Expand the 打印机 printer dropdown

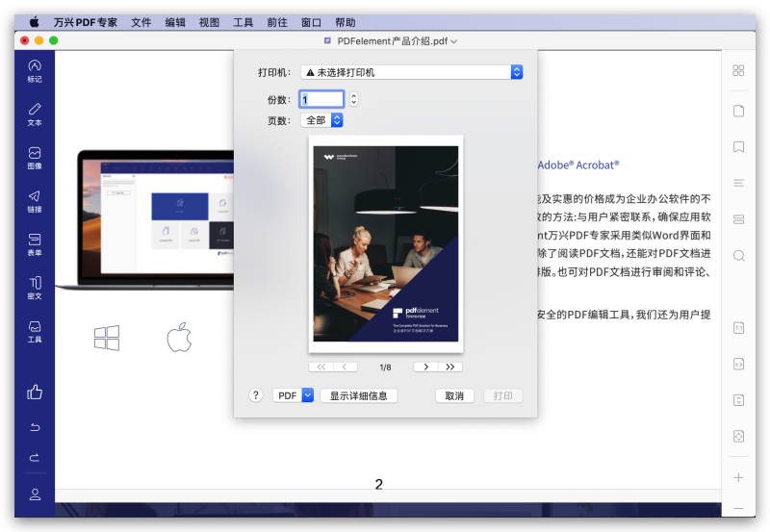(411, 72)
